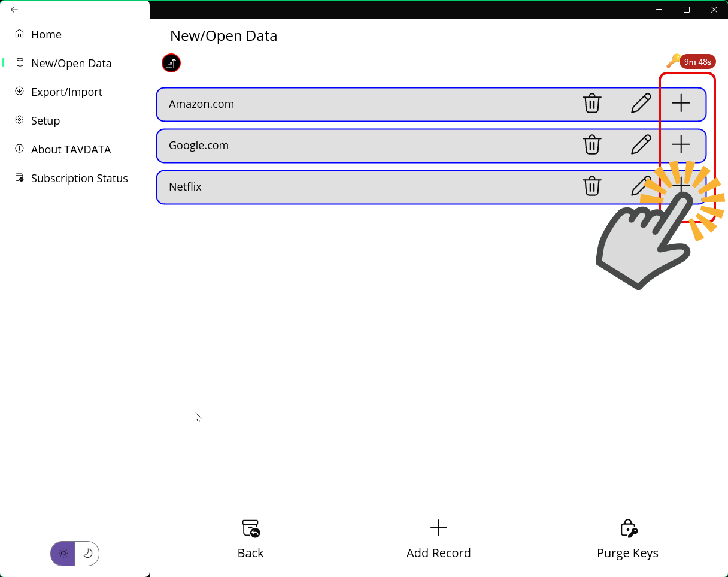Open About TAVDATA page
The height and width of the screenshot is (577, 728).
(x=71, y=149)
